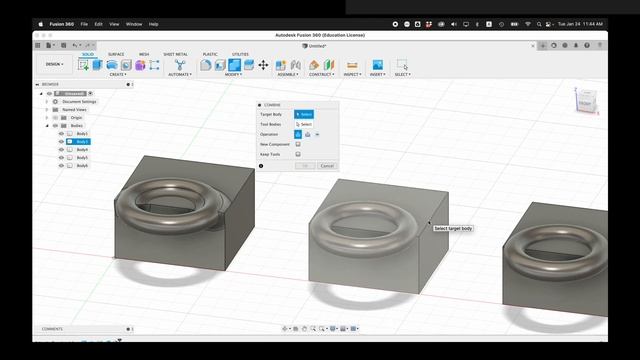Click the Wi-Fi icon in menu bar
Screen dimensions: 640x360
528,24
